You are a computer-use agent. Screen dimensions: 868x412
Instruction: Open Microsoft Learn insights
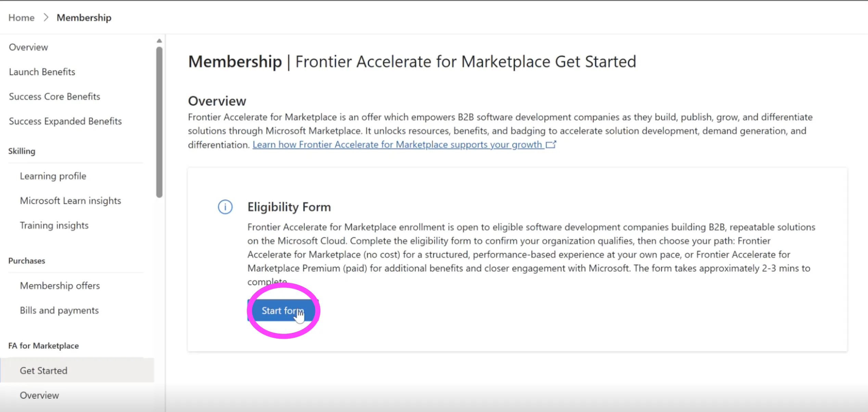[71, 201]
